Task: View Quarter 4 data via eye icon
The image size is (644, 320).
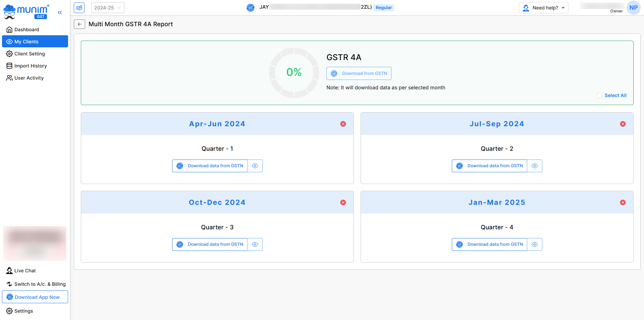Action: [x=535, y=244]
